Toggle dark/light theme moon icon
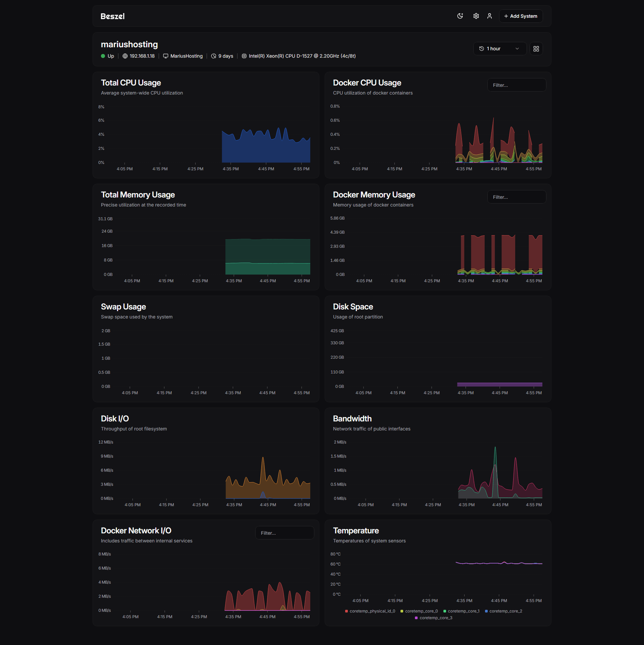 pyautogui.click(x=460, y=16)
